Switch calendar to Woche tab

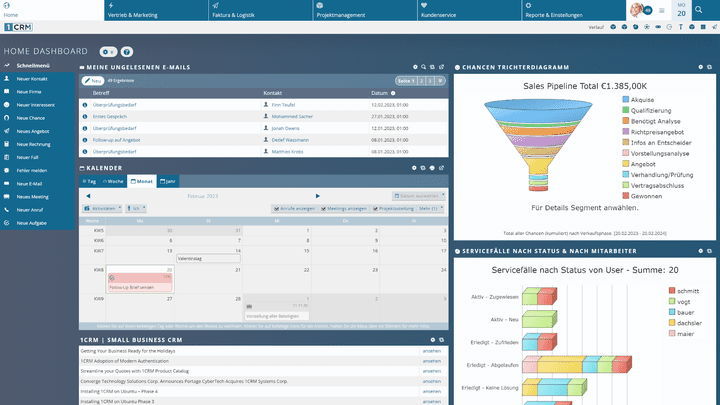coord(113,181)
